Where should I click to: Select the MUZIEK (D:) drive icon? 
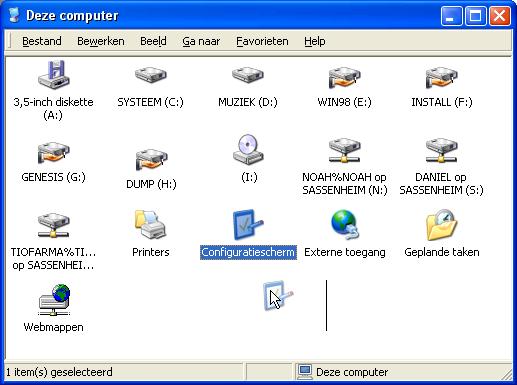click(x=248, y=75)
